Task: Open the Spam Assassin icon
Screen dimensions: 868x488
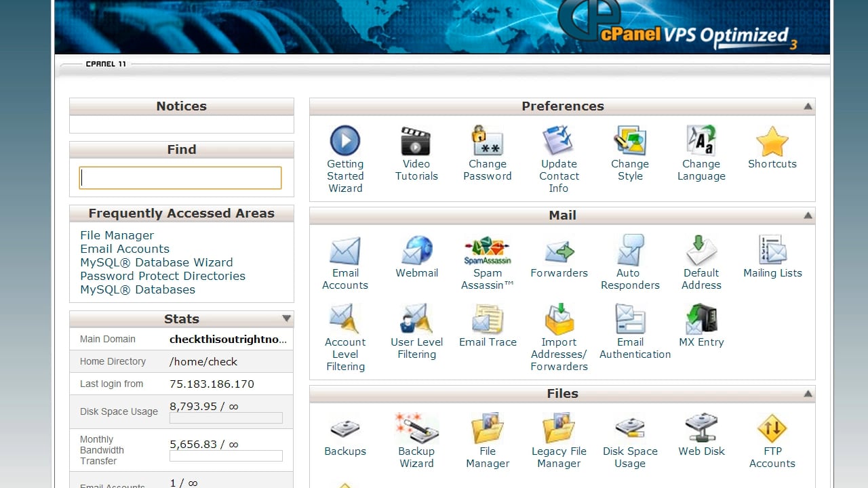Action: coord(488,251)
